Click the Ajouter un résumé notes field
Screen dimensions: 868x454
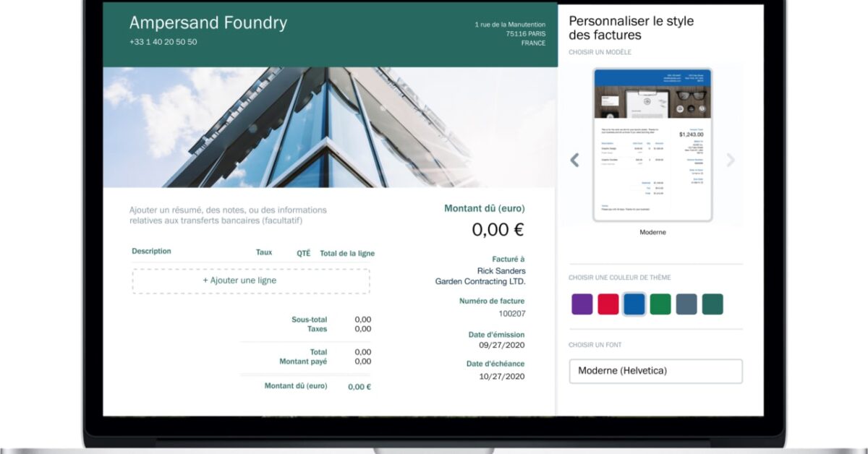[x=228, y=215]
